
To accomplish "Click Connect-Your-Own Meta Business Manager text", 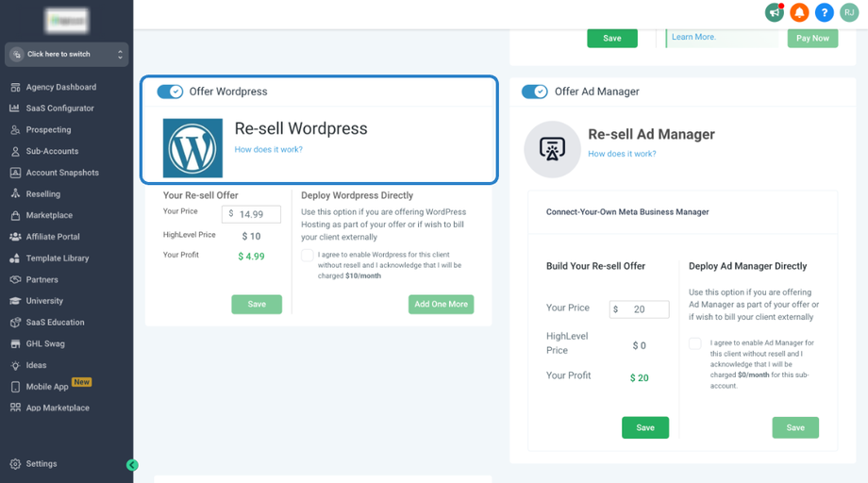I will pos(627,212).
